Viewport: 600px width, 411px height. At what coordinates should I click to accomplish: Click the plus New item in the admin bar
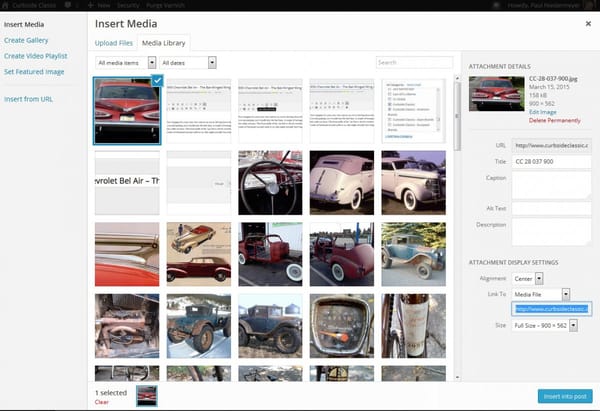pos(99,5)
